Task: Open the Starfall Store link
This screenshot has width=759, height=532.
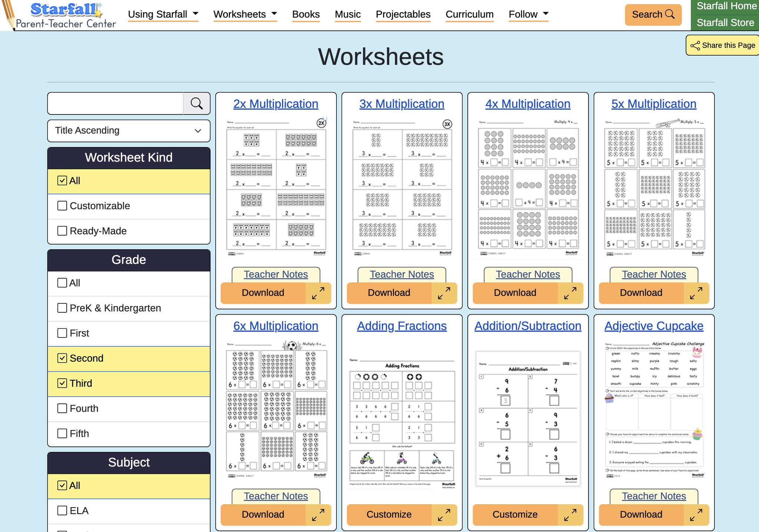Action: click(x=725, y=23)
